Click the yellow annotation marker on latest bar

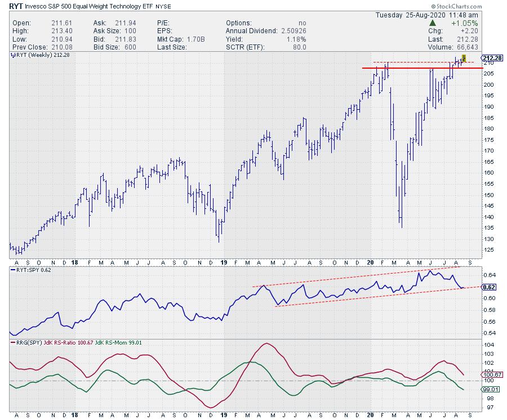tap(464, 59)
